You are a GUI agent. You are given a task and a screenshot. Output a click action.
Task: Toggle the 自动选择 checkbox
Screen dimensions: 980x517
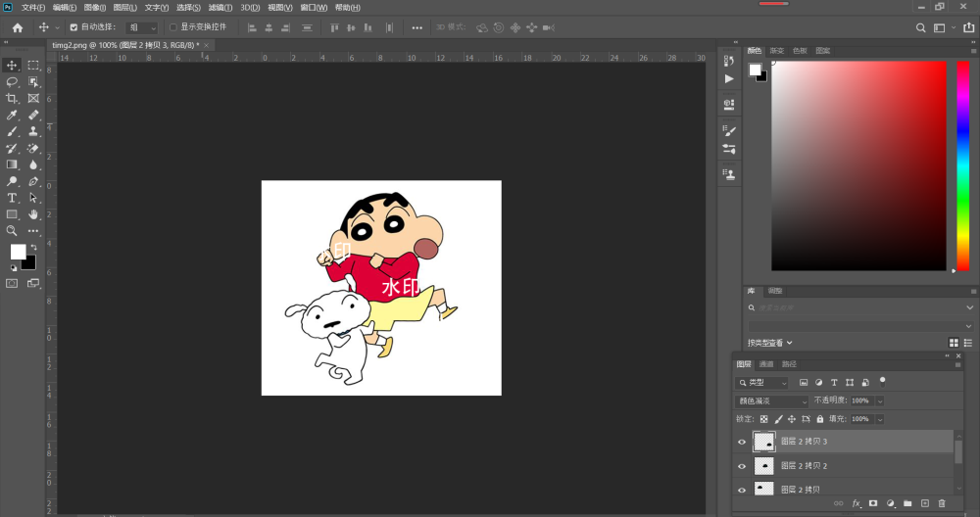73,27
